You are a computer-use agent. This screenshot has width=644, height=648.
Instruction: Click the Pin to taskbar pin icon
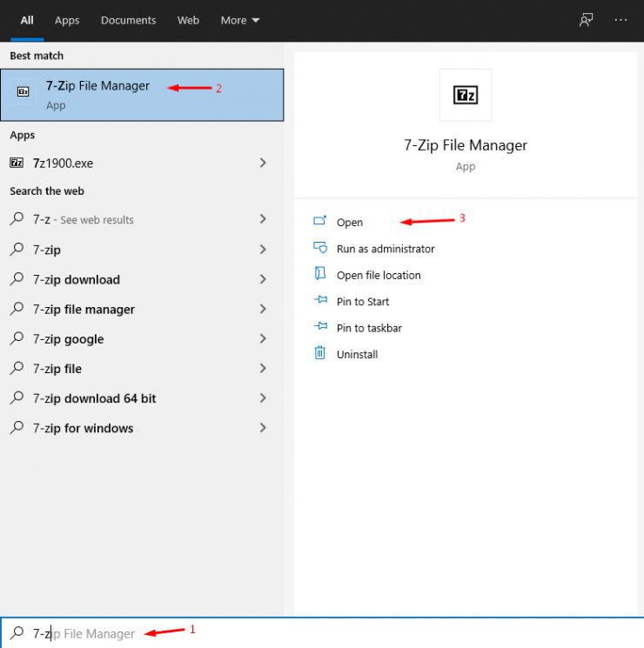pyautogui.click(x=320, y=326)
